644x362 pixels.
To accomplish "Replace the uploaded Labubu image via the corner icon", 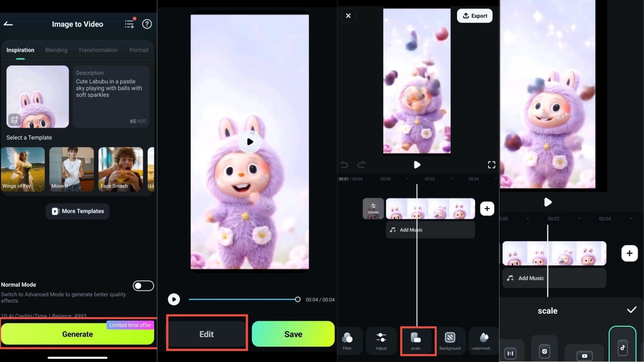I will tap(14, 120).
